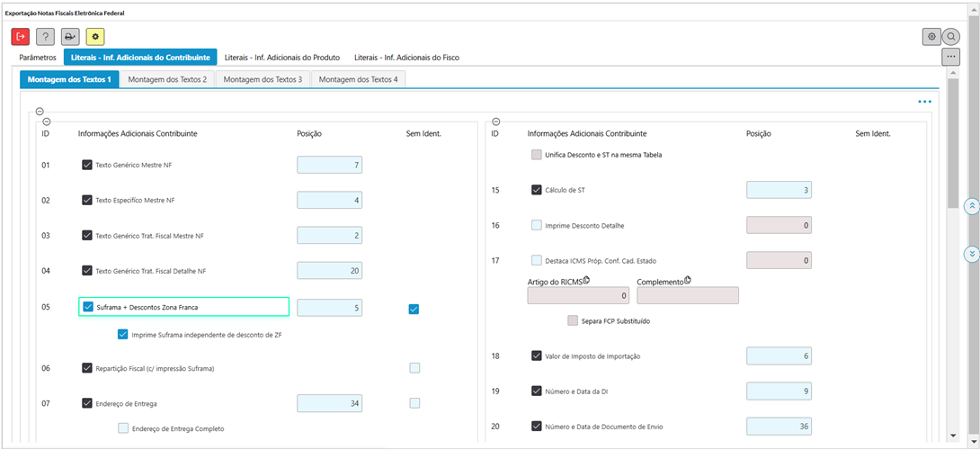Click the gray three-dots overflow button
Viewport: 980px width, 450px height.
tap(950, 57)
